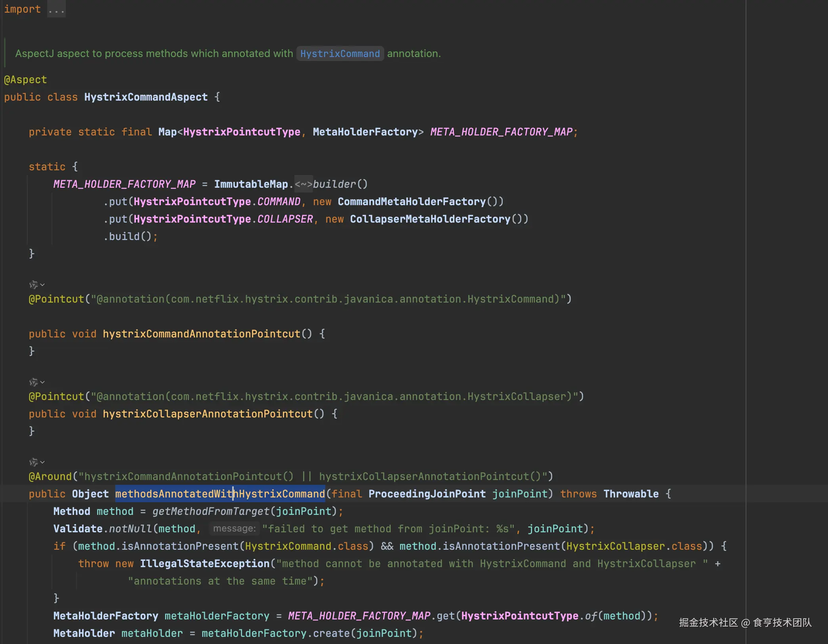Click IllegalStateException in the throw statement
Image resolution: width=828 pixels, height=644 pixels.
tap(204, 564)
